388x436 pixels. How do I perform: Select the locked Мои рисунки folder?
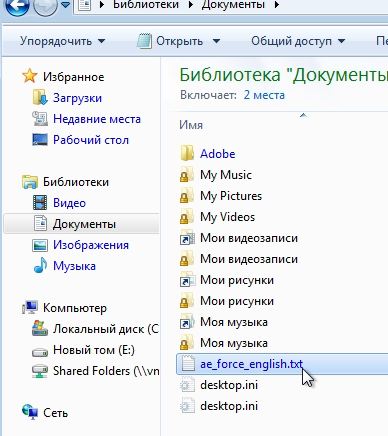pyautogui.click(x=237, y=301)
